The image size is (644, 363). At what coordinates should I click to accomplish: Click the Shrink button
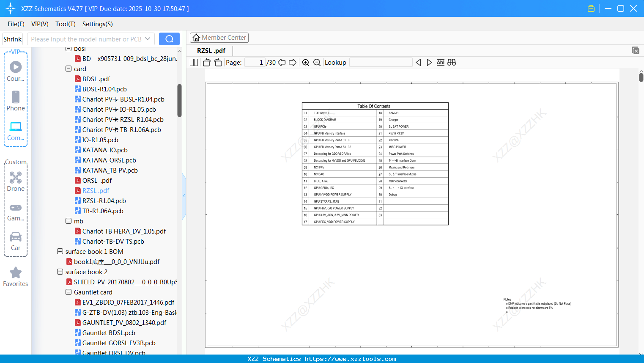[13, 39]
